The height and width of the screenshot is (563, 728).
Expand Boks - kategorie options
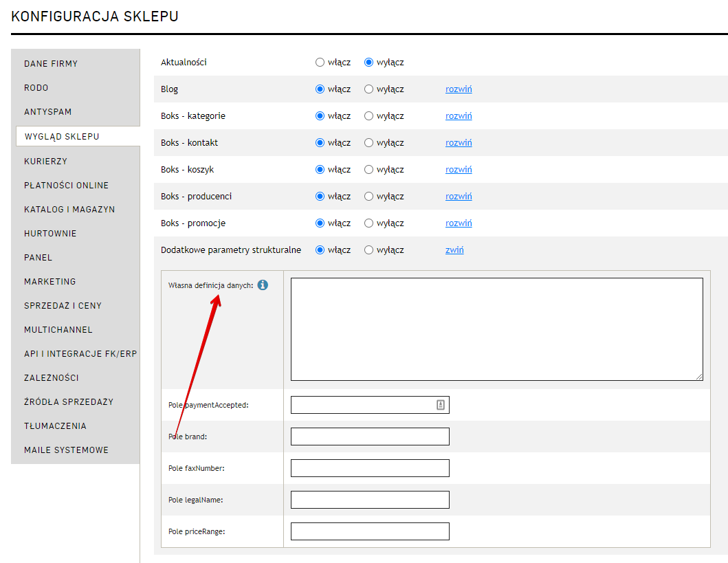(x=459, y=116)
